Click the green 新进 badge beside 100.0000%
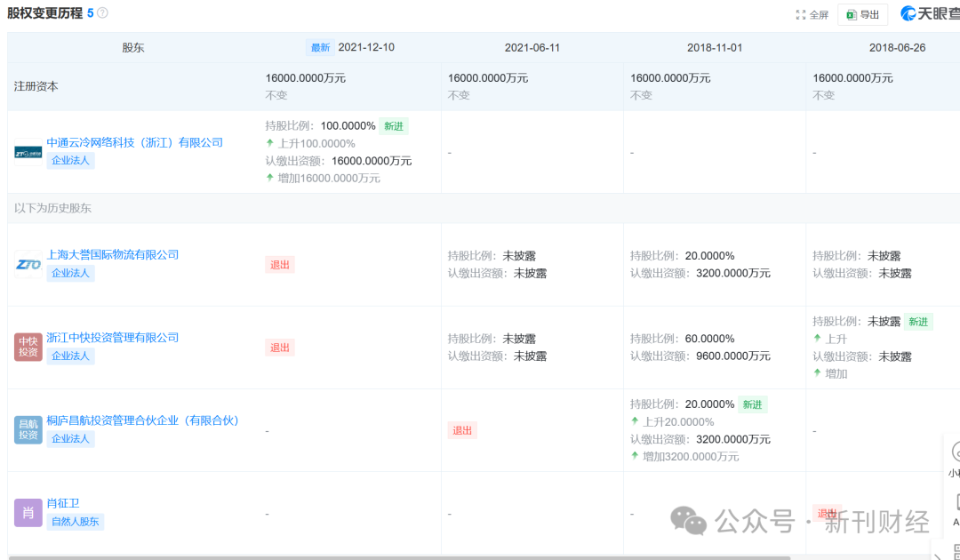 pos(394,126)
